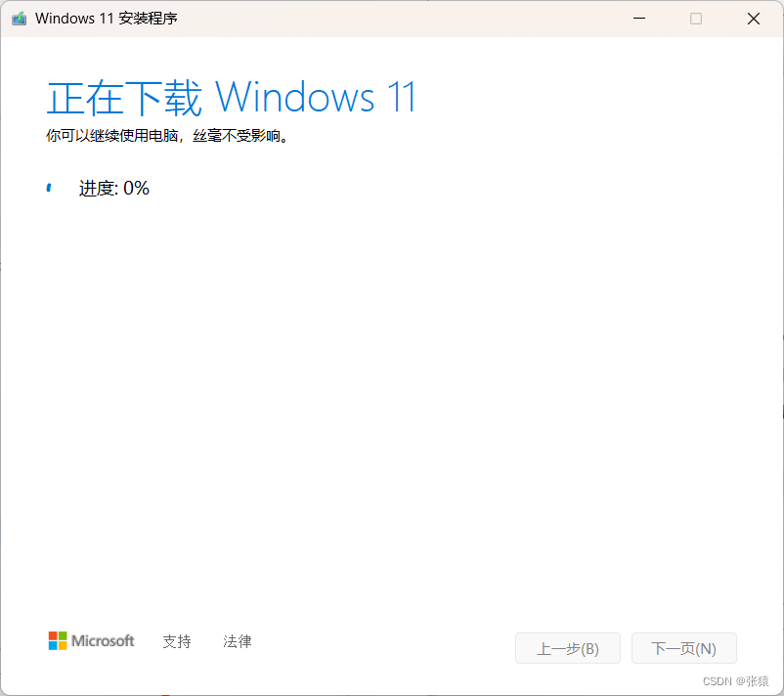Minimize the Windows 11 安装程序 window
This screenshot has width=784, height=696.
click(639, 19)
